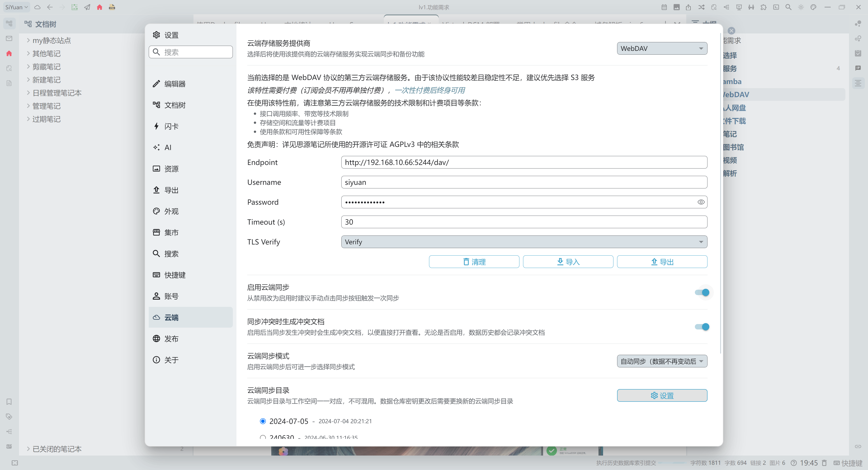Image resolution: width=868 pixels, height=470 pixels.
Task: Expand the 剪藏笔记 notebook
Action: click(x=28, y=67)
